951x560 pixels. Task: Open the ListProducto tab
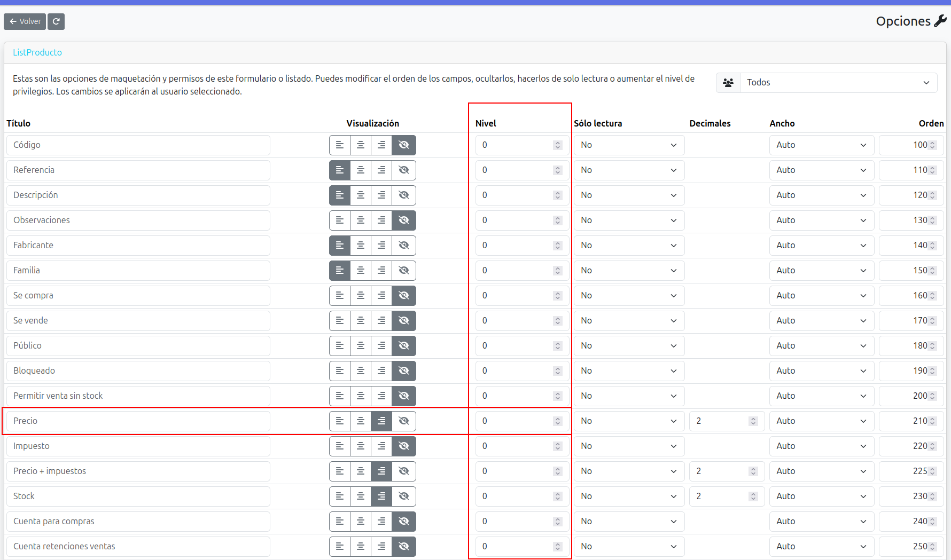(x=37, y=52)
